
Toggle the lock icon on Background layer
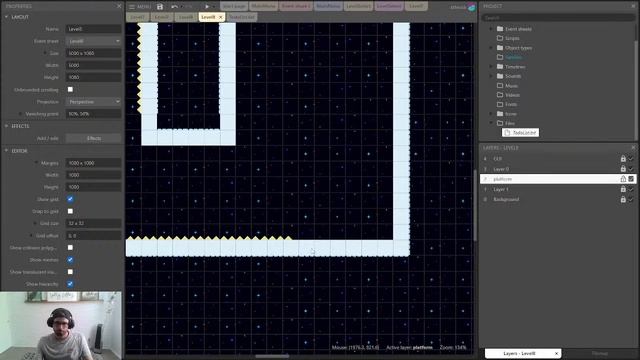click(x=623, y=200)
